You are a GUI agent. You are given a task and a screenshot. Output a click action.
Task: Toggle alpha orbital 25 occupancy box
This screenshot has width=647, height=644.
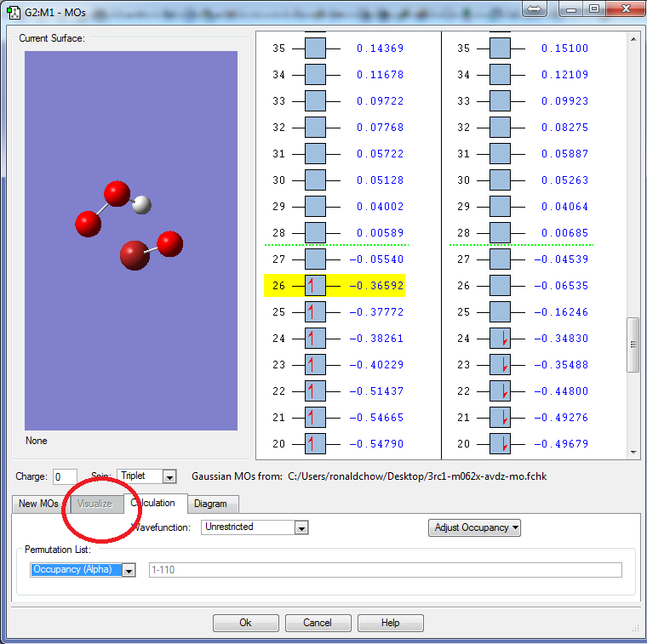point(315,311)
